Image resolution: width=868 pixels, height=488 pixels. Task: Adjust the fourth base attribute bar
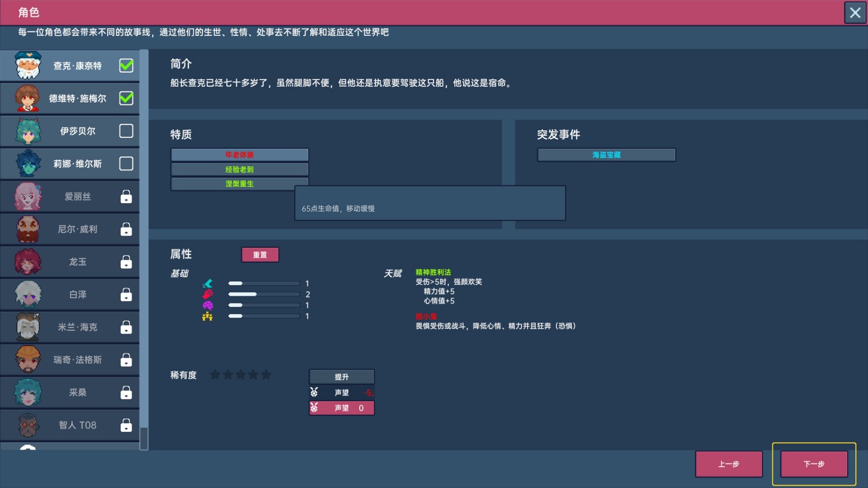264,316
